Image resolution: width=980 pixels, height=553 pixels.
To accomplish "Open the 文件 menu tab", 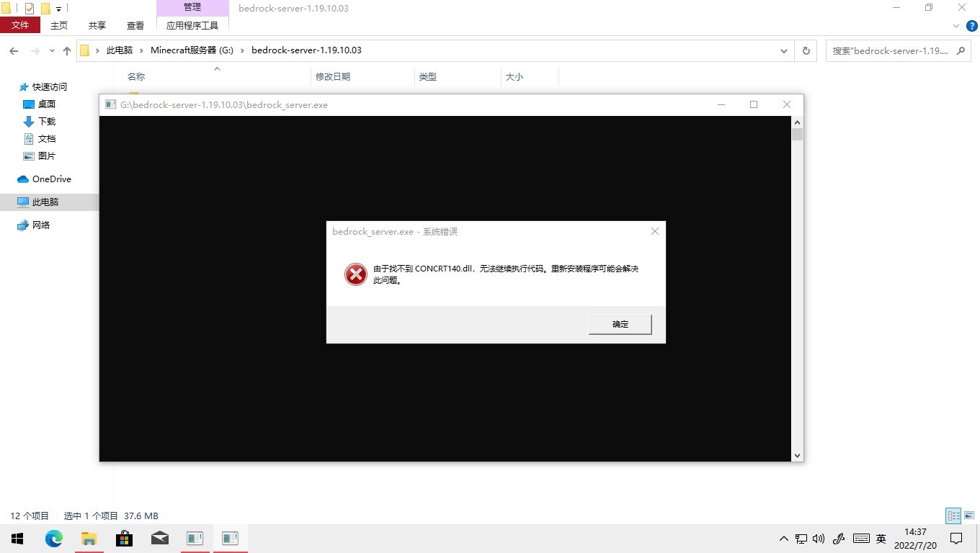I will [20, 25].
